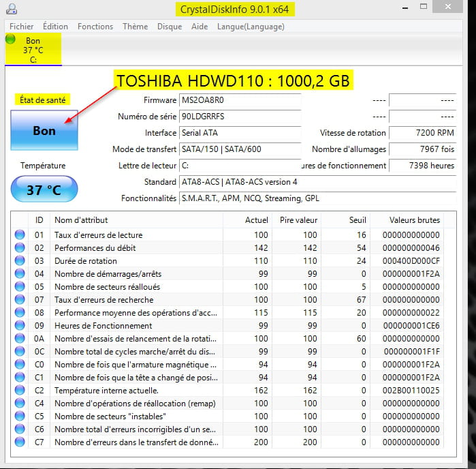The width and height of the screenshot is (476, 469).
Task: Click blue status orb for Taux d'erreurs de recherche
Action: click(x=20, y=299)
